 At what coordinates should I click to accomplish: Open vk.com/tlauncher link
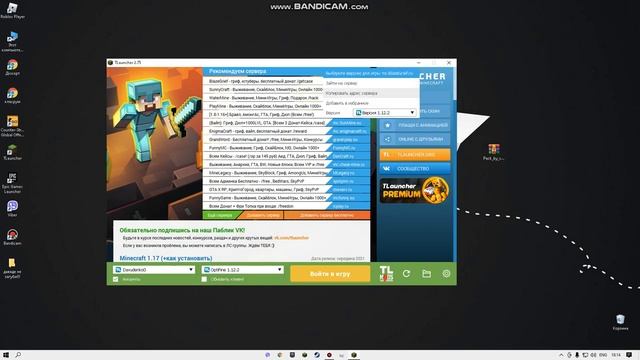coord(291,238)
